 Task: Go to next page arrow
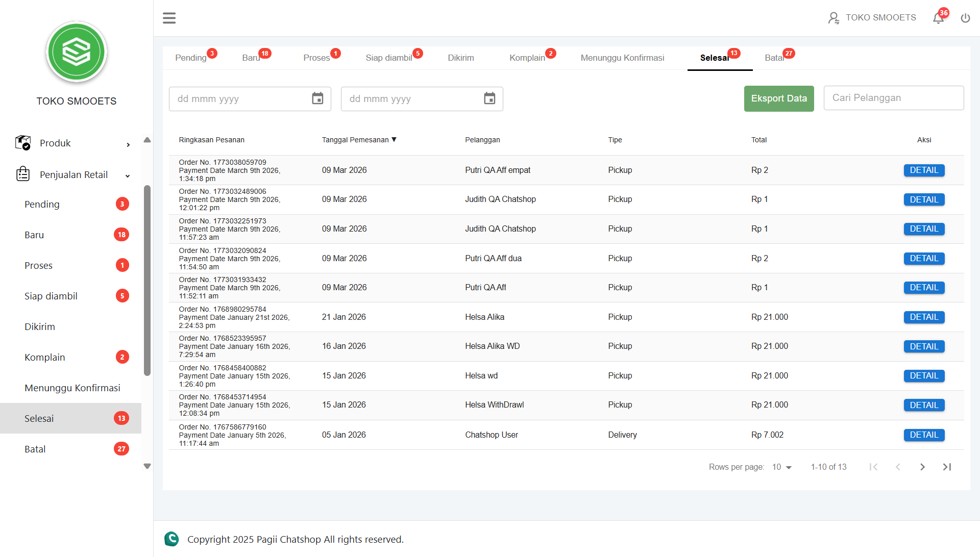point(922,467)
